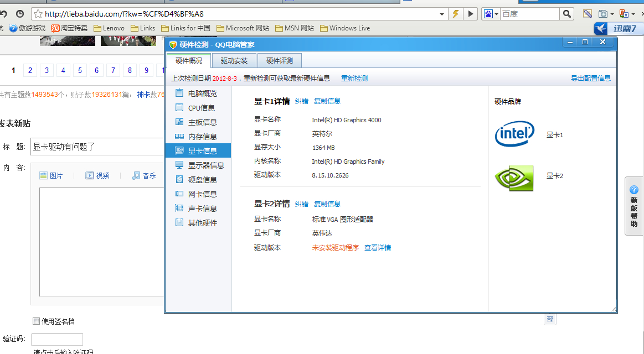
Task: Open the 电脑概览 sidebar icon
Action: tap(179, 93)
